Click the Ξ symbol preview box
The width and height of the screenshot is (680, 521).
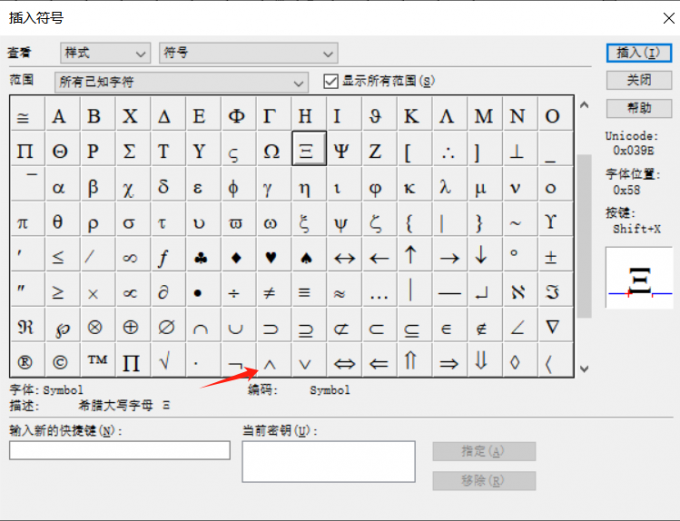pos(639,278)
